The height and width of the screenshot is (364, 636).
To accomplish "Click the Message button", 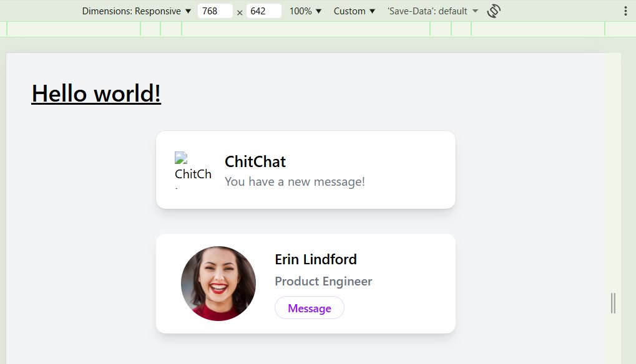I will [x=310, y=308].
